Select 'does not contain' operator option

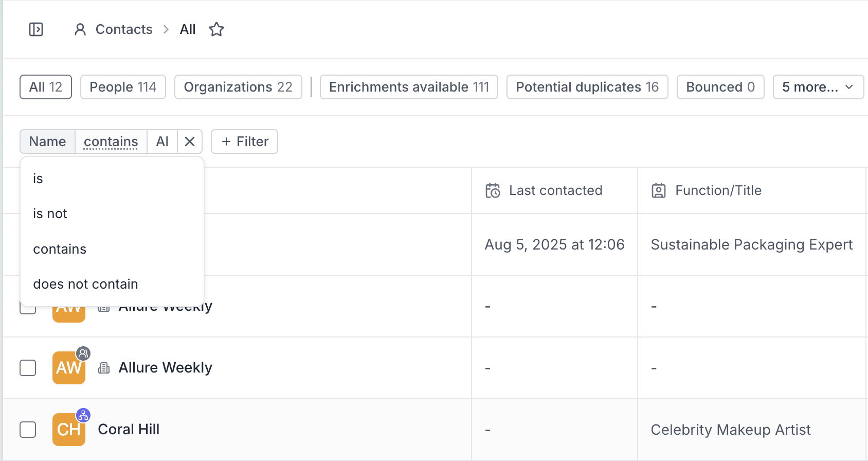tap(86, 284)
